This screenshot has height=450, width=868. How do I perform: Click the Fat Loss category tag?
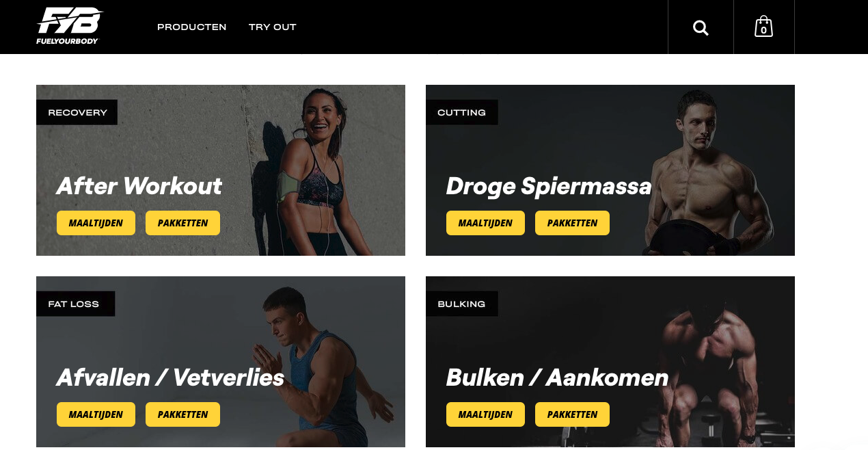(76, 304)
